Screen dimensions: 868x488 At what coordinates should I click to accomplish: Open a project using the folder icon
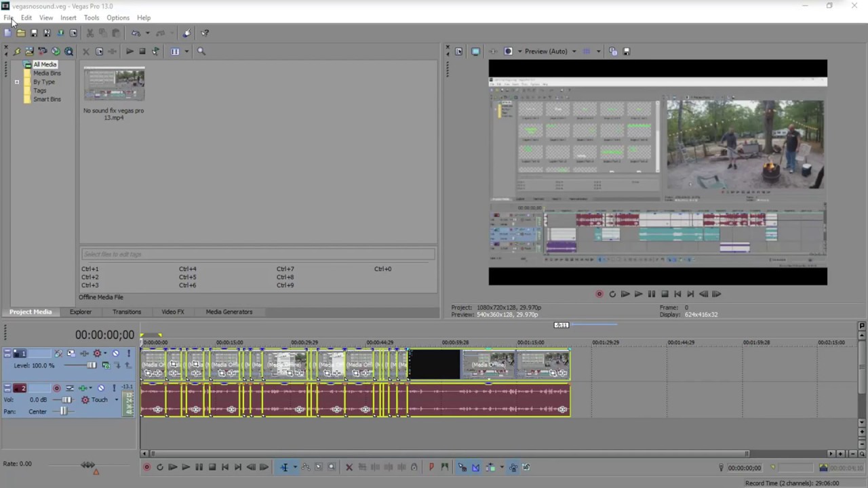pyautogui.click(x=21, y=33)
